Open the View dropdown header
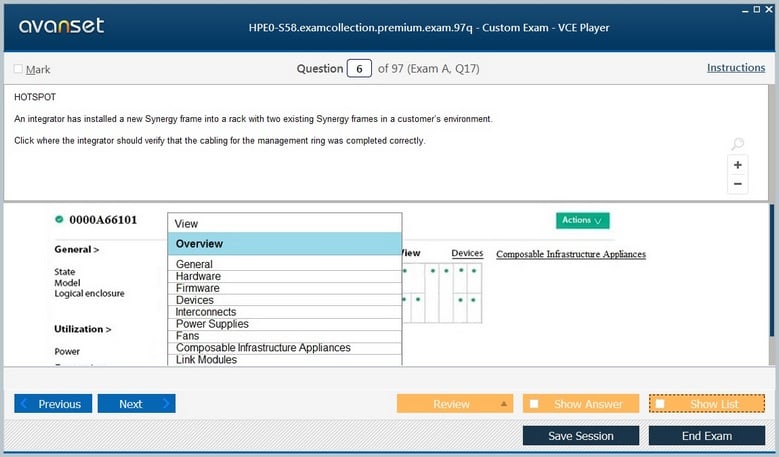This screenshot has height=457, width=779. tap(285, 223)
